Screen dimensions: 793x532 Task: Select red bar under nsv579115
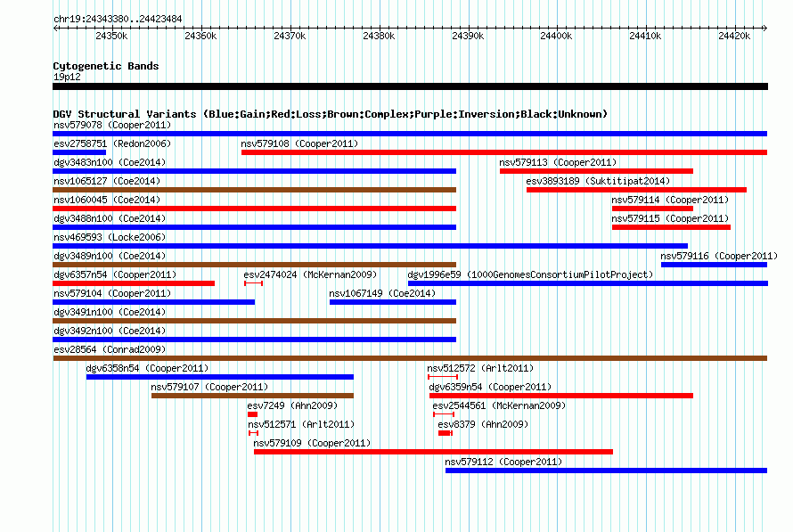click(x=671, y=227)
